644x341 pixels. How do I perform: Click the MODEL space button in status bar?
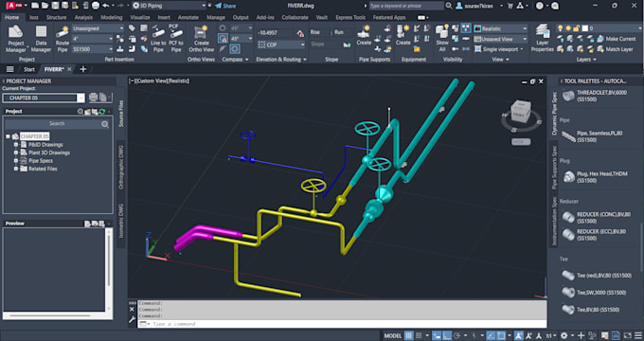click(x=393, y=335)
